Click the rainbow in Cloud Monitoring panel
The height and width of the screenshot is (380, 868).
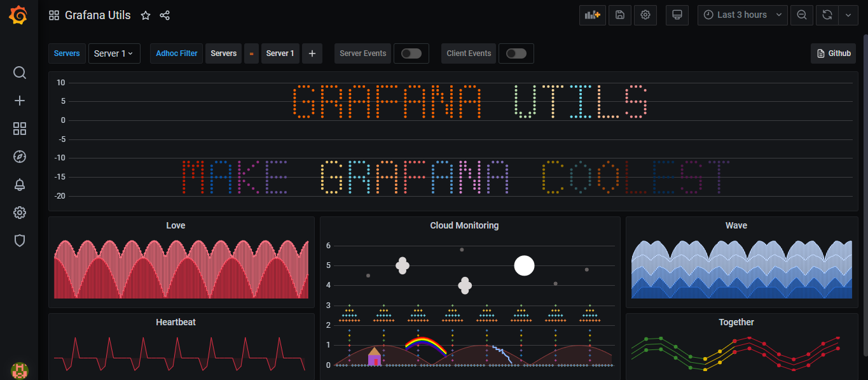(426, 346)
